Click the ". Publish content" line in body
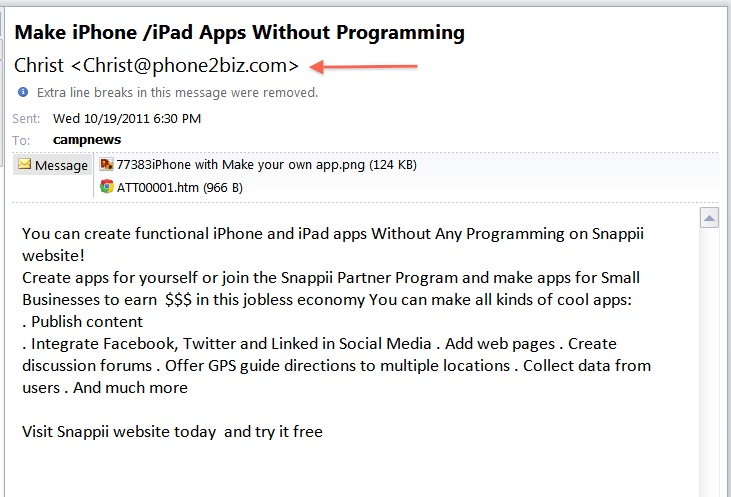The height and width of the screenshot is (497, 731). coord(82,321)
